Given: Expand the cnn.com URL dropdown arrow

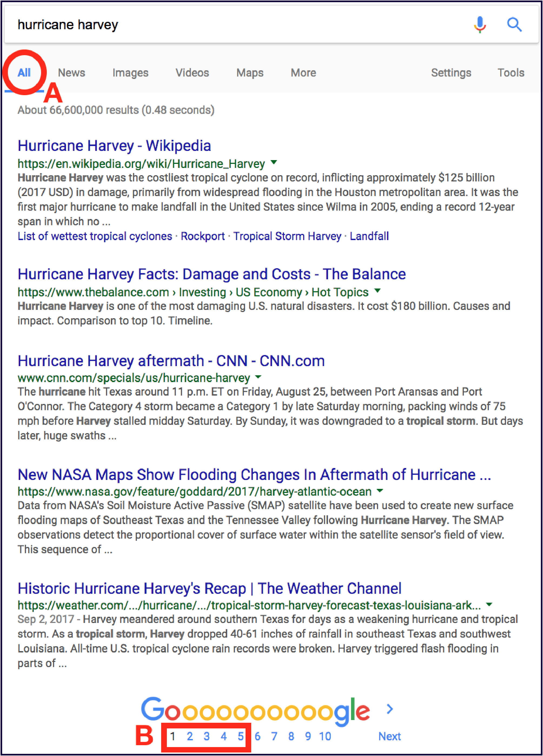Looking at the screenshot, I should point(258,377).
